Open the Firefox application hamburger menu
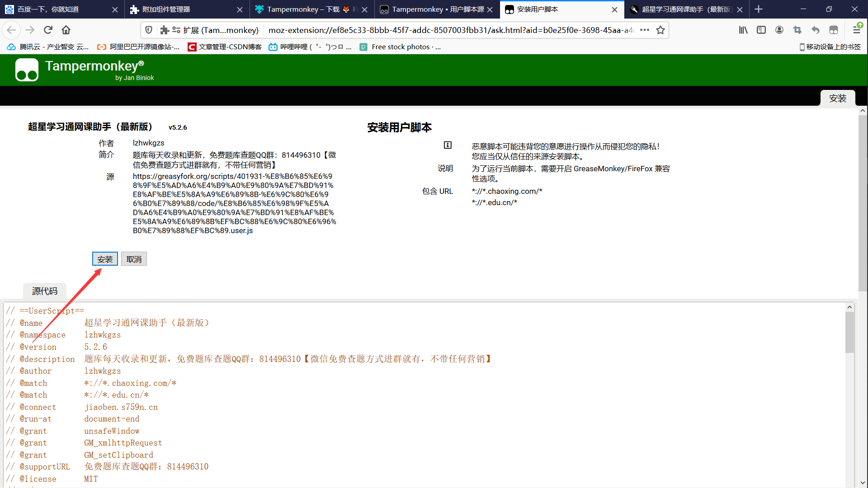 (x=856, y=30)
